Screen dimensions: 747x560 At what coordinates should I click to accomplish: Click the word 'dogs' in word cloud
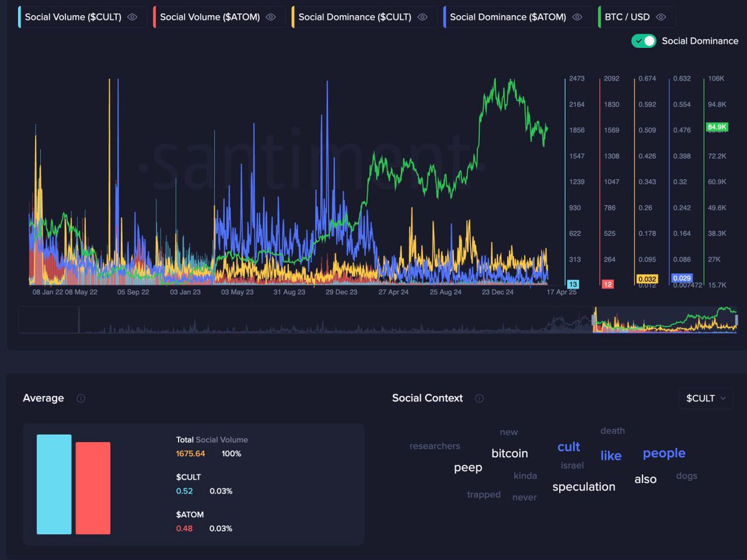687,476
